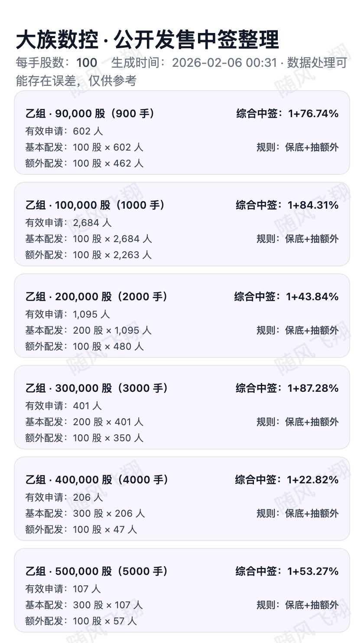Click 额外配发 100 股 × 57 人
This screenshot has height=643, width=364.
pyautogui.click(x=81, y=621)
